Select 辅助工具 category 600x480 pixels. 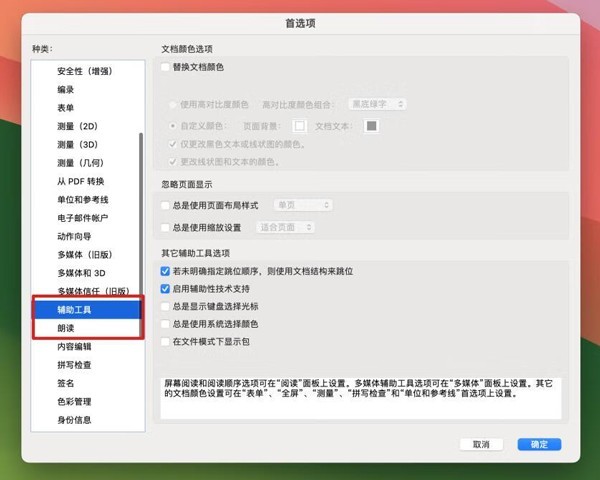tap(88, 310)
